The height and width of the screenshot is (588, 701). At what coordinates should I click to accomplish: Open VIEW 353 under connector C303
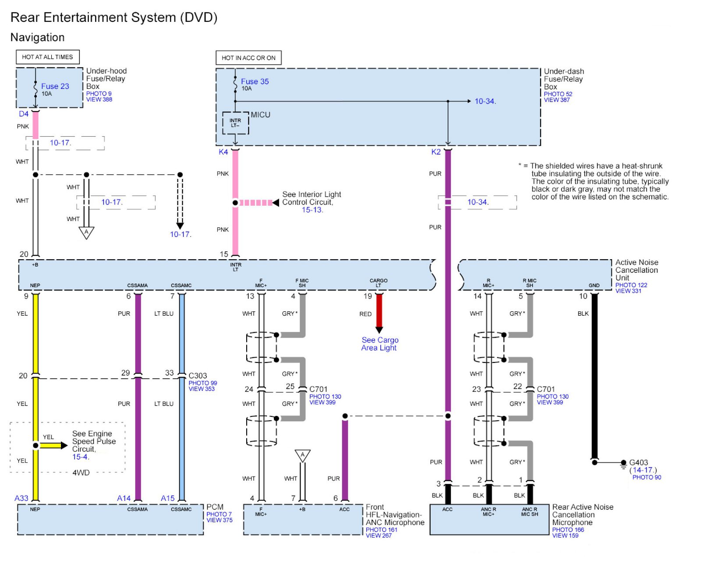point(202,389)
